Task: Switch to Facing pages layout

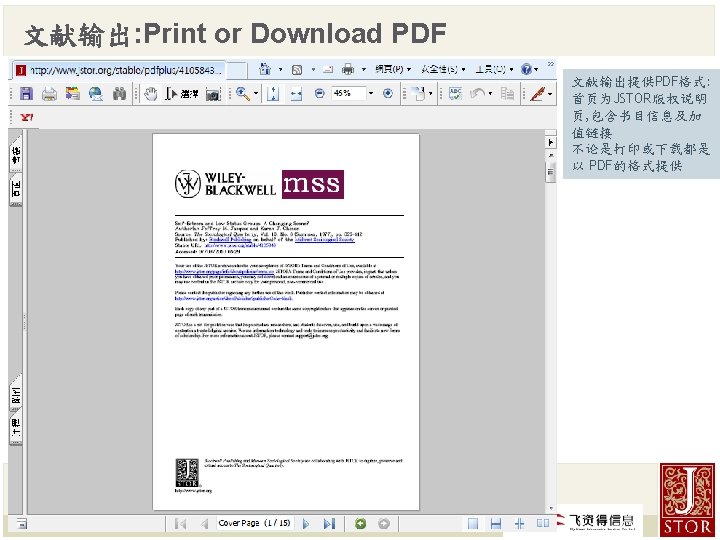Action: tap(543, 523)
